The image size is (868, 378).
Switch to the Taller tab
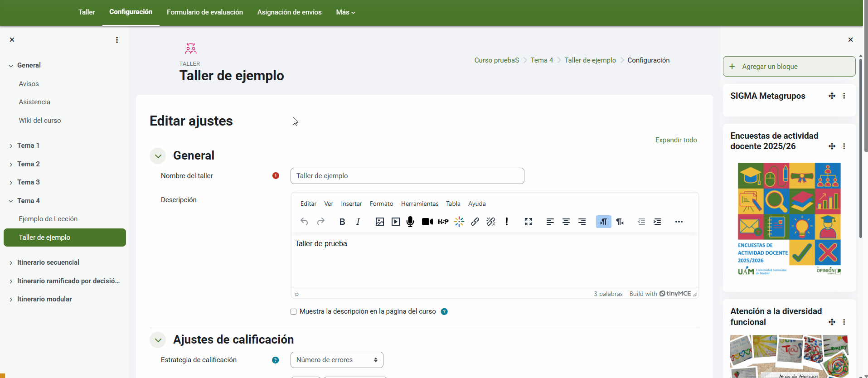pyautogui.click(x=87, y=12)
